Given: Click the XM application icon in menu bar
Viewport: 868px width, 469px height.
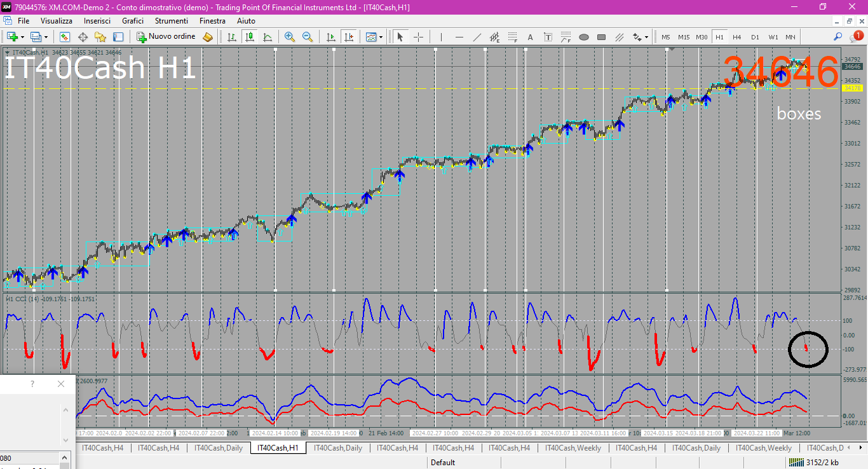Looking at the screenshot, I should tap(6, 21).
